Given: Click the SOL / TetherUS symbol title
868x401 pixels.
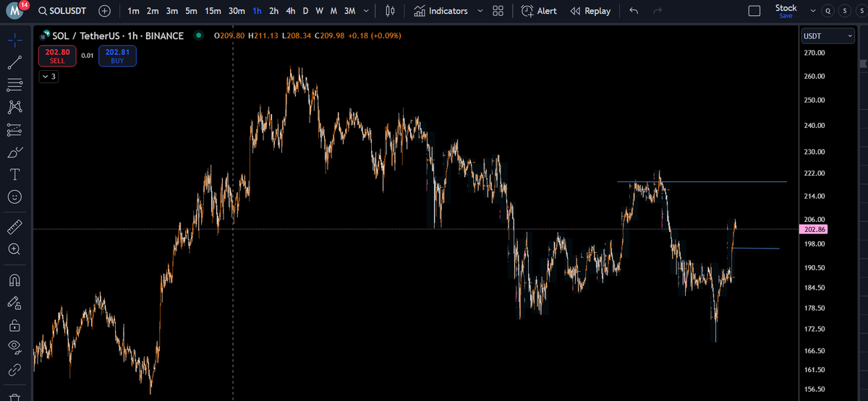Looking at the screenshot, I should (118, 35).
